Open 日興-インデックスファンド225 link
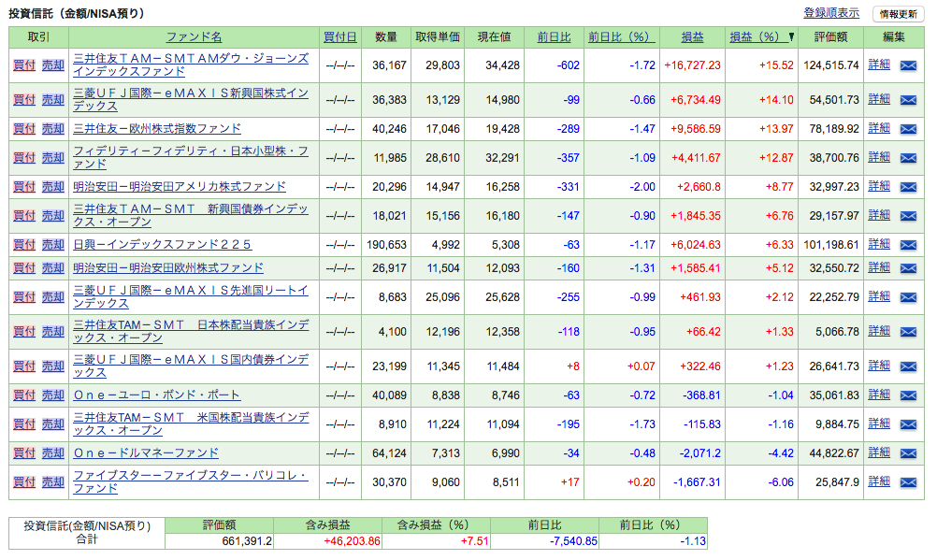The image size is (937, 560). [x=163, y=244]
